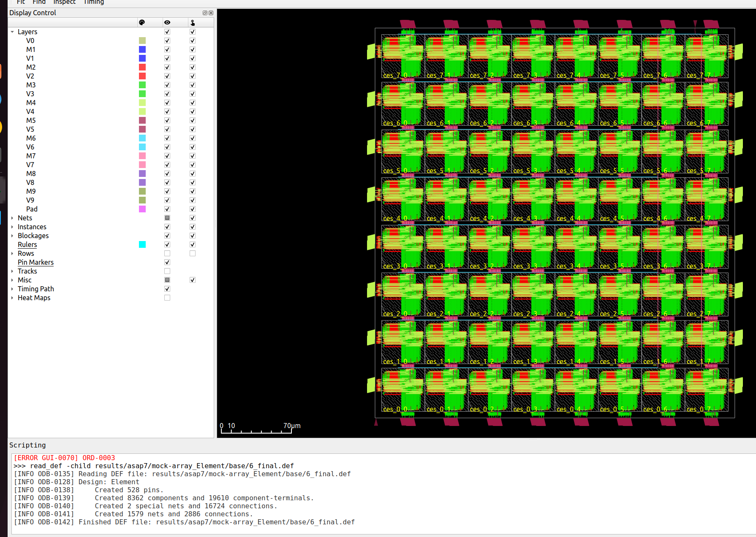Open the Inspect menu
756x537 pixels.
pyautogui.click(x=64, y=3)
